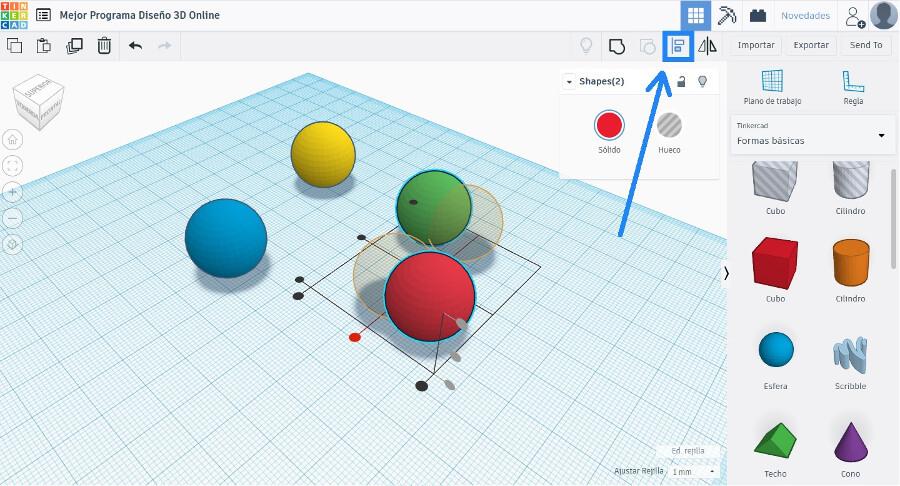Screen dimensions: 900x486
Task: Delete selection with the trash icon
Action: pos(104,45)
